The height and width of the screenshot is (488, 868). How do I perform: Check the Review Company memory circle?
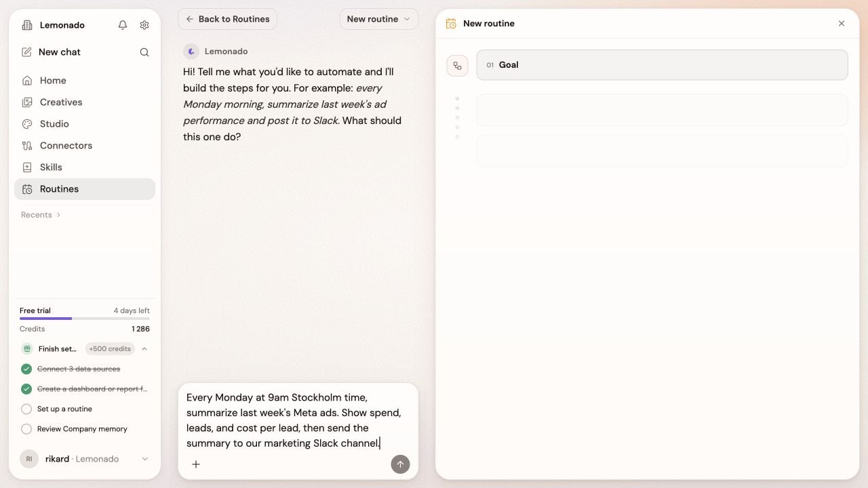[x=26, y=429]
